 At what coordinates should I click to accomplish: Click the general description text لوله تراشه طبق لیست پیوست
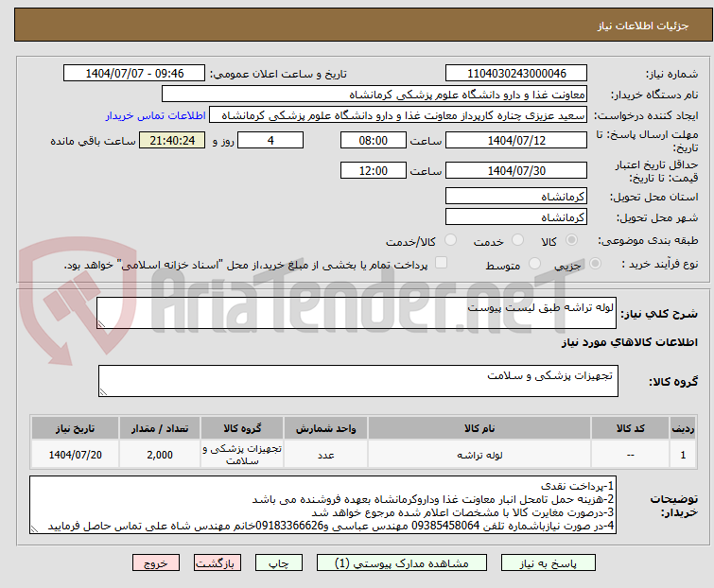click(541, 308)
